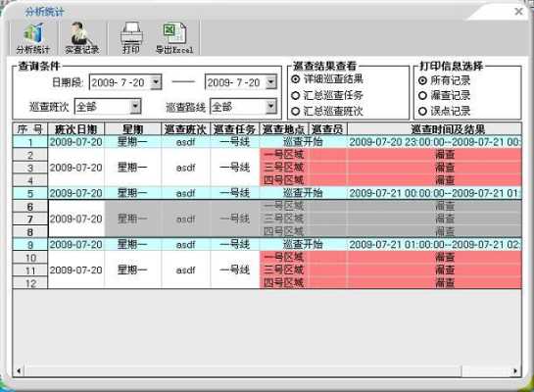Click asdf shift in row 5
This screenshot has width=534, height=392.
(x=185, y=193)
